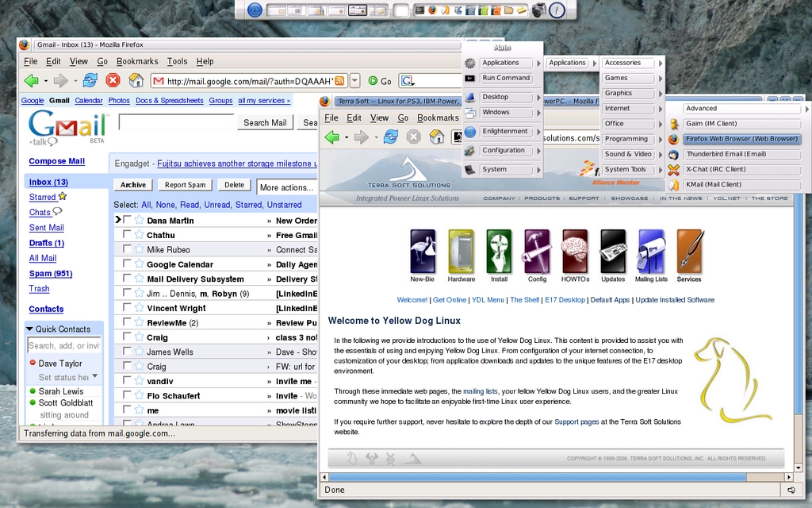
Task: Click the New-Bie stork icon
Action: [423, 251]
